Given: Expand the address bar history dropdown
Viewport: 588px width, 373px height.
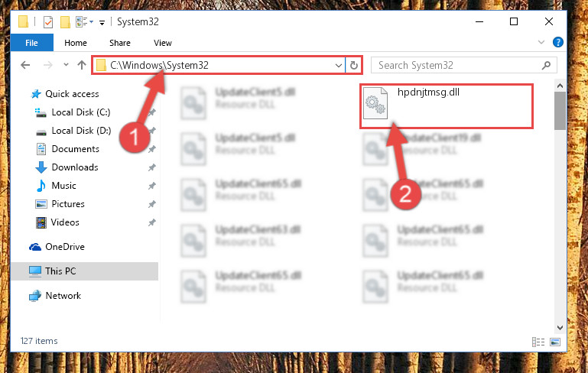Looking at the screenshot, I should pos(338,66).
